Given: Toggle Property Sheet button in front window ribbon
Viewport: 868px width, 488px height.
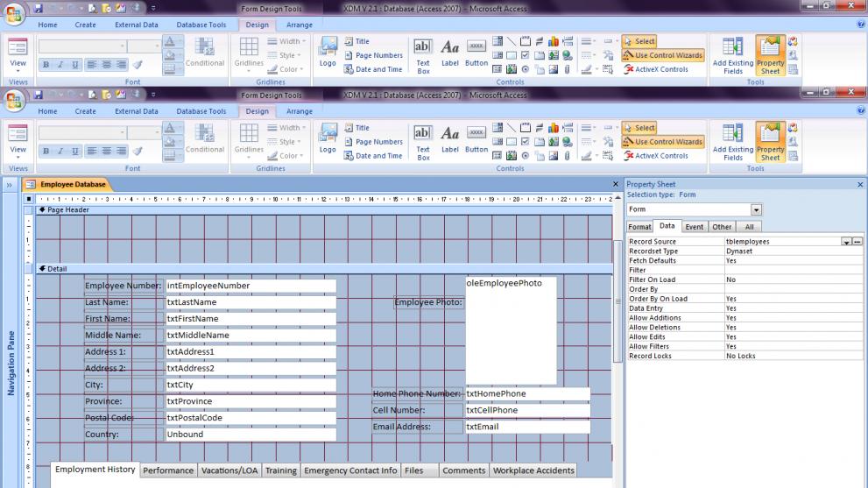Looking at the screenshot, I should (770, 142).
